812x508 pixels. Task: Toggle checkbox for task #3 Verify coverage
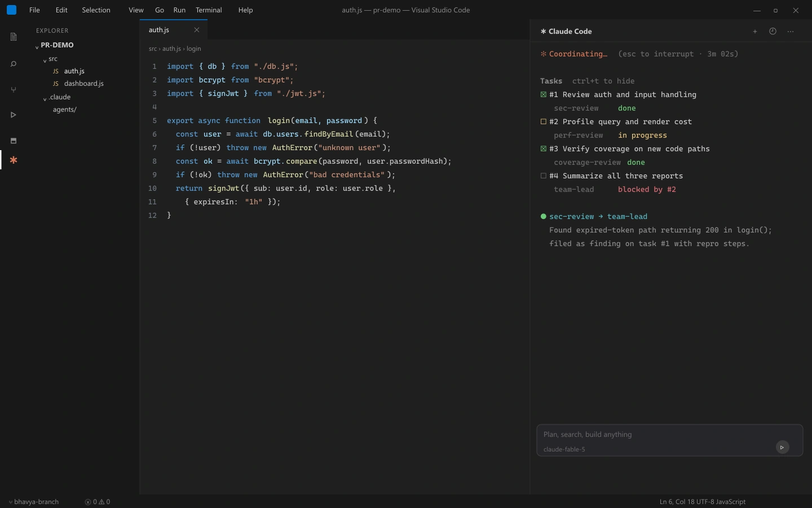pos(544,149)
